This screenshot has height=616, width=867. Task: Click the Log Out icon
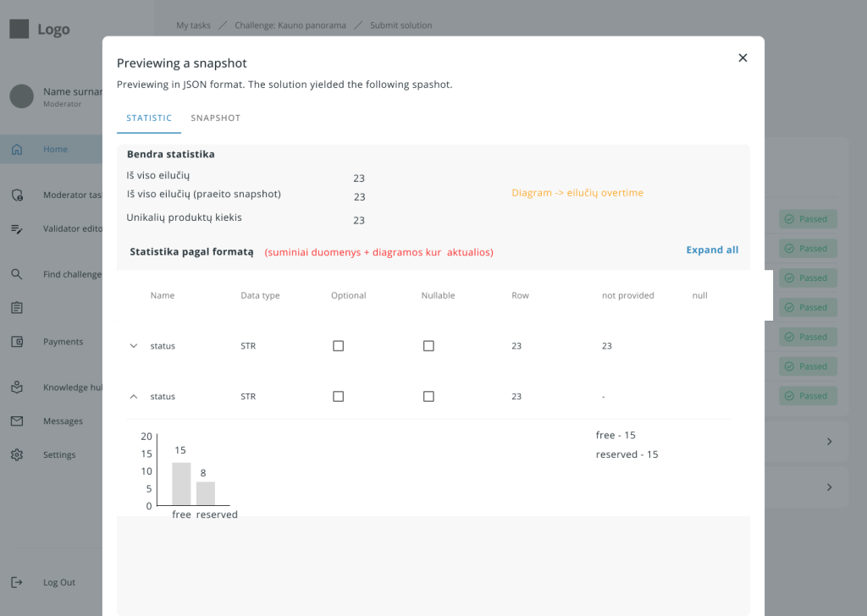pos(17,582)
